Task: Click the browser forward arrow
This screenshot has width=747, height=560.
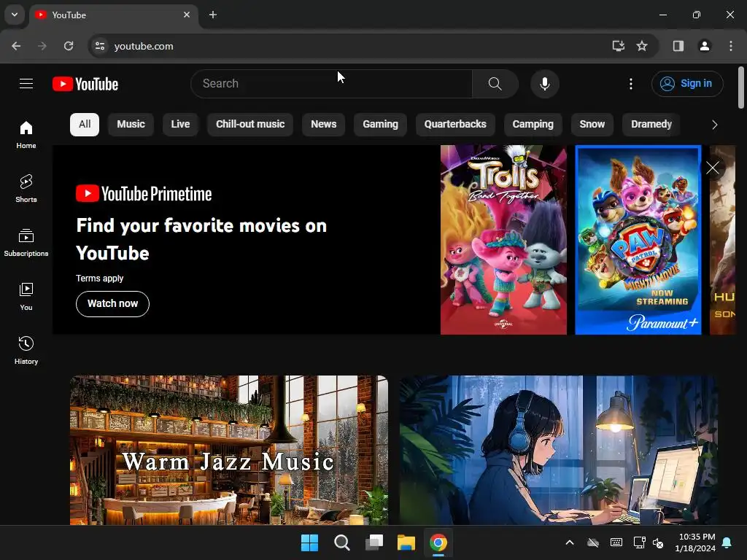Action: (42, 46)
